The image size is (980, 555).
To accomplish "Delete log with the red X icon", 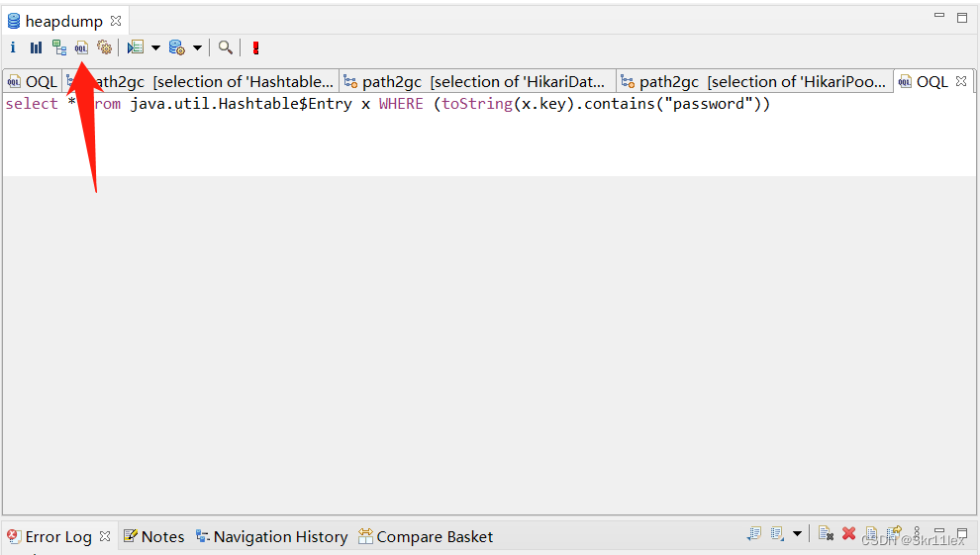I will (848, 534).
